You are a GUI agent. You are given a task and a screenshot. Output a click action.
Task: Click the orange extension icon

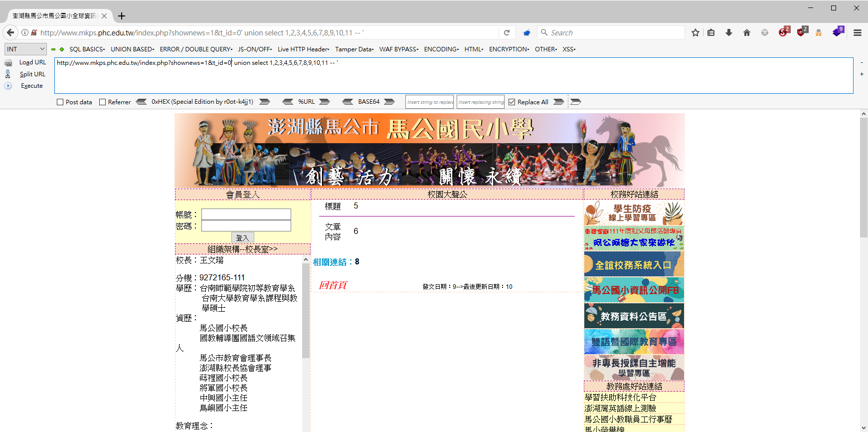(819, 32)
